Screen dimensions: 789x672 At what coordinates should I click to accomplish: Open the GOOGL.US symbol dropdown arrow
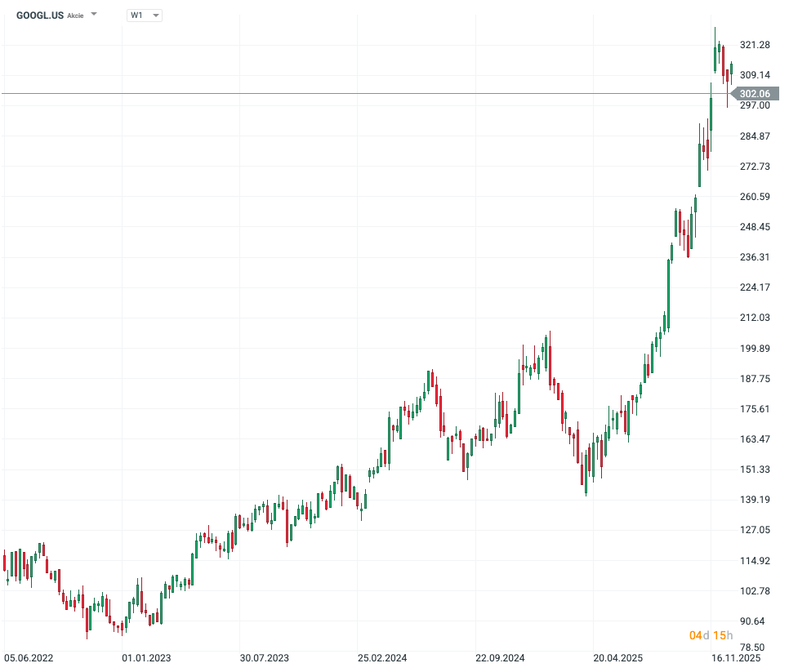94,15
